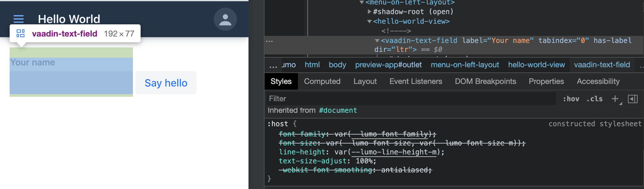Select vaadin-text-field in the breadcrumb

tap(602, 65)
